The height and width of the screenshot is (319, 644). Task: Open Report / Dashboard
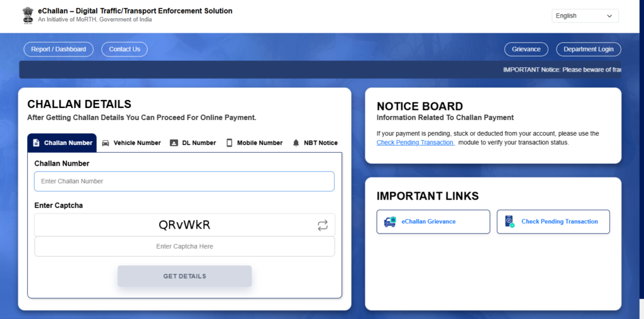[x=58, y=49]
